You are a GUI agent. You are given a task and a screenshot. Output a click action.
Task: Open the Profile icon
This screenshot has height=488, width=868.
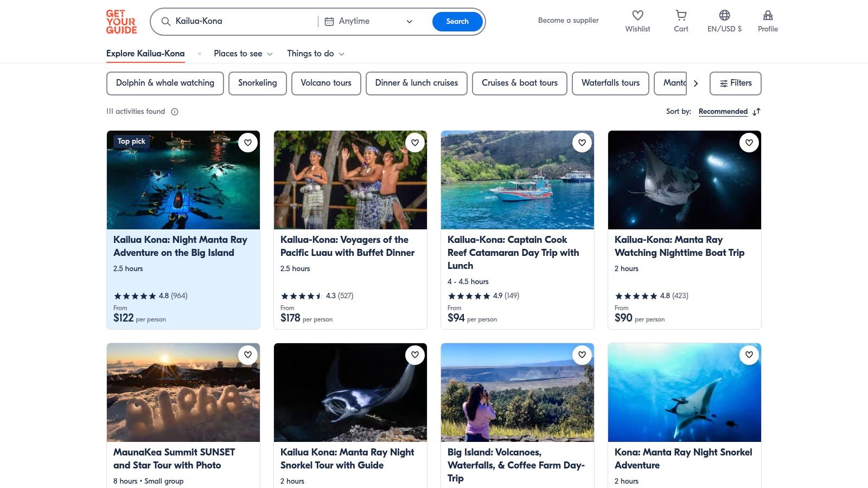coord(768,16)
